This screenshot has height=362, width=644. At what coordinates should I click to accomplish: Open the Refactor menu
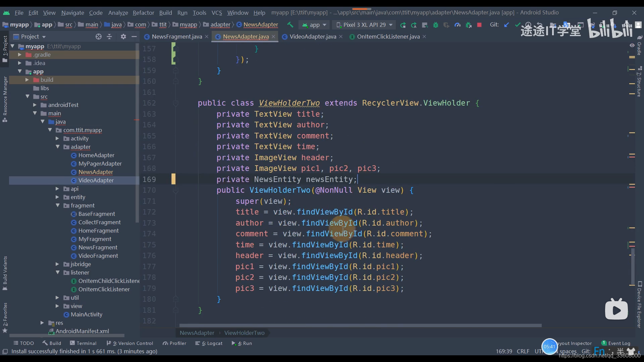(143, 13)
